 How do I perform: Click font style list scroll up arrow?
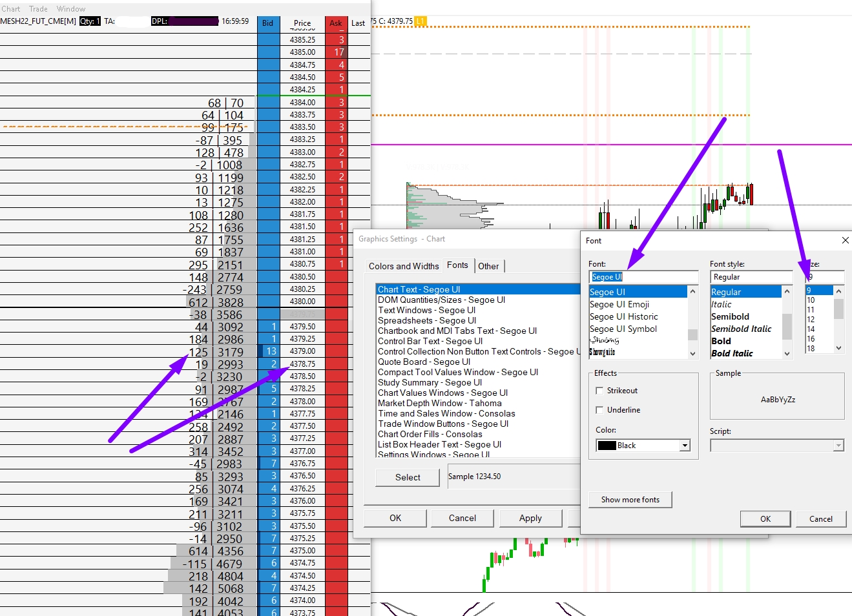[787, 291]
